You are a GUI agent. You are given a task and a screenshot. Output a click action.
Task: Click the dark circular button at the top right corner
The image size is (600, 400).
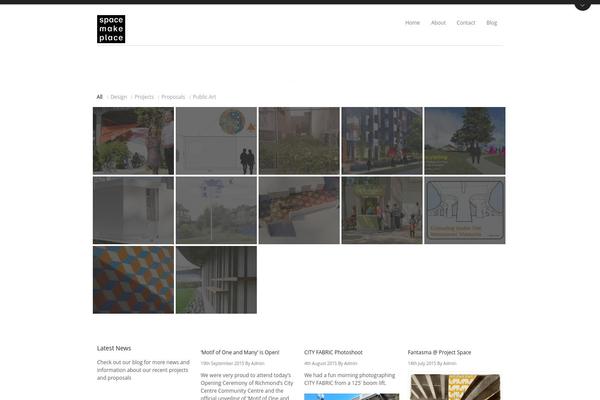pyautogui.click(x=582, y=3)
